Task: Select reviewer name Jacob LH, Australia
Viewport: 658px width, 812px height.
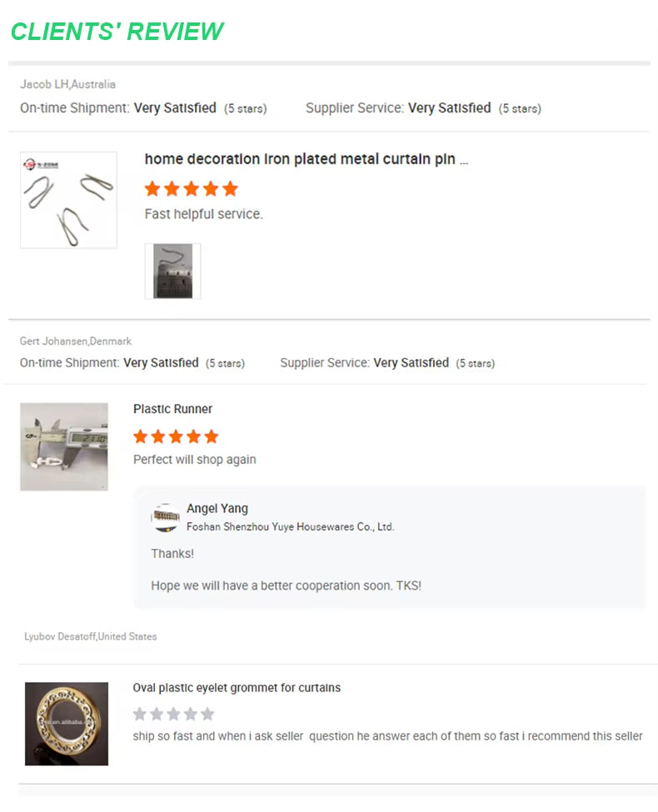Action: [67, 84]
